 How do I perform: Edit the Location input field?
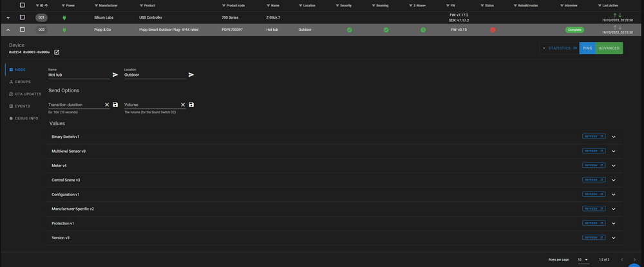click(155, 75)
